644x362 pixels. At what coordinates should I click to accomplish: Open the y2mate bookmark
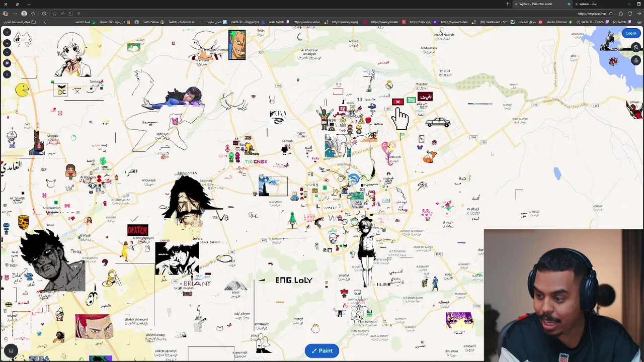pos(389,22)
